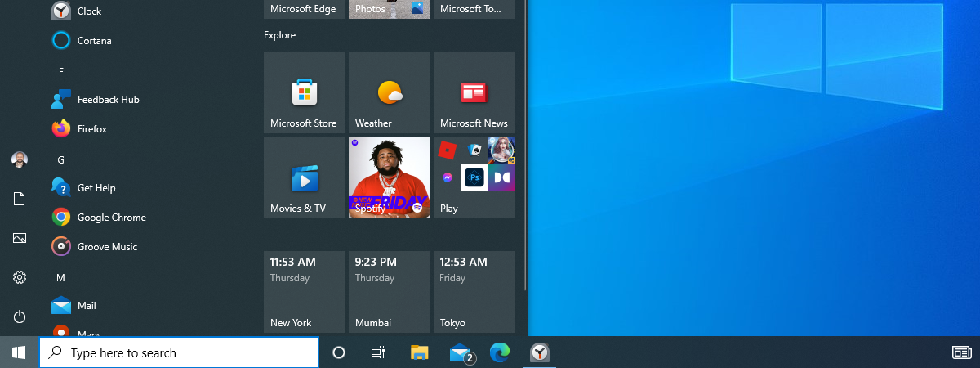Open Documents from the Start sidebar
Image resolution: width=980 pixels, height=368 pixels.
pos(20,199)
